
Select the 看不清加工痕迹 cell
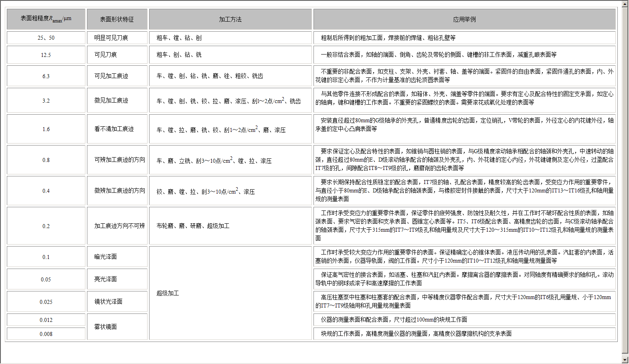pos(117,129)
